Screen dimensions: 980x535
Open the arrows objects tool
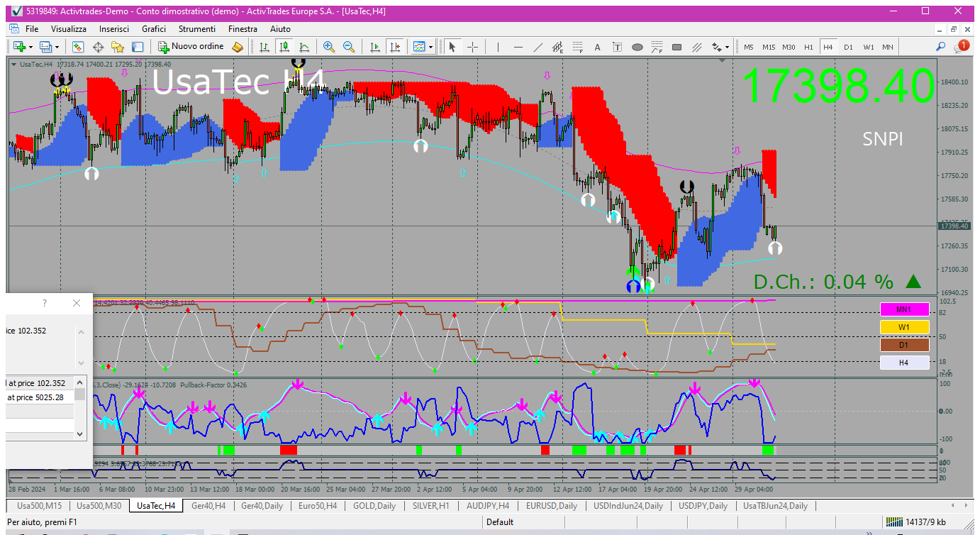click(x=716, y=47)
